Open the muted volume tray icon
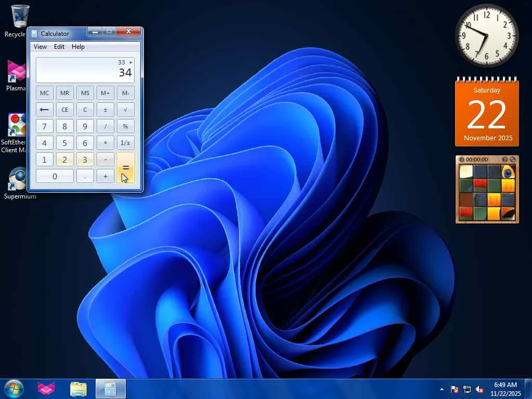 click(x=480, y=389)
